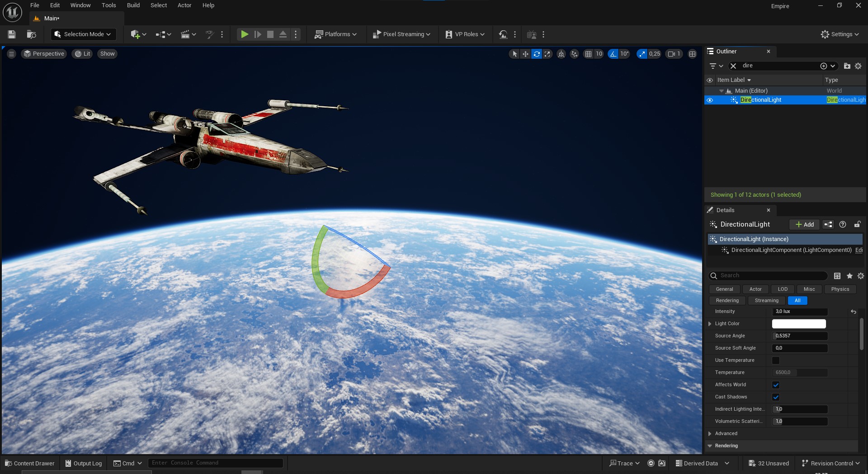Viewport: 868px width, 474px height.
Task: Toggle surface snapping icon in the viewport
Action: [574, 54]
